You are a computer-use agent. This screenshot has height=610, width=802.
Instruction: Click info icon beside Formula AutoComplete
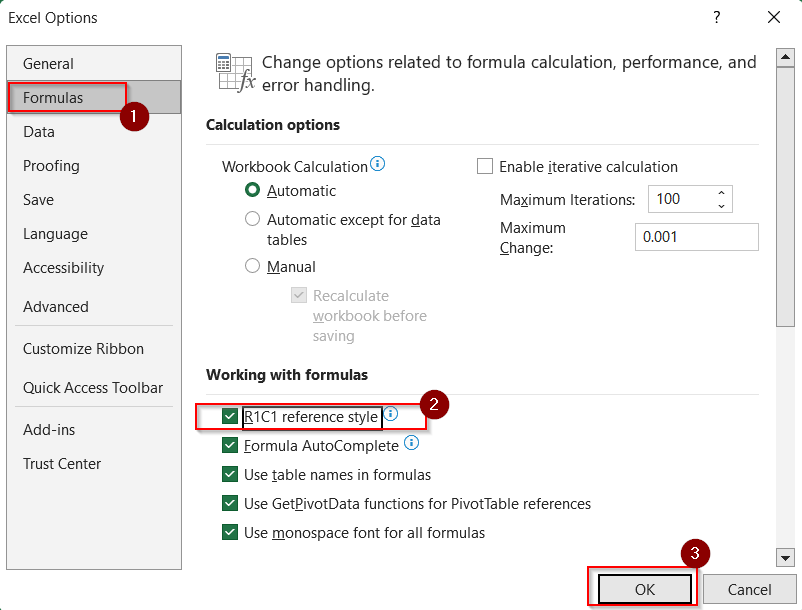pos(411,443)
